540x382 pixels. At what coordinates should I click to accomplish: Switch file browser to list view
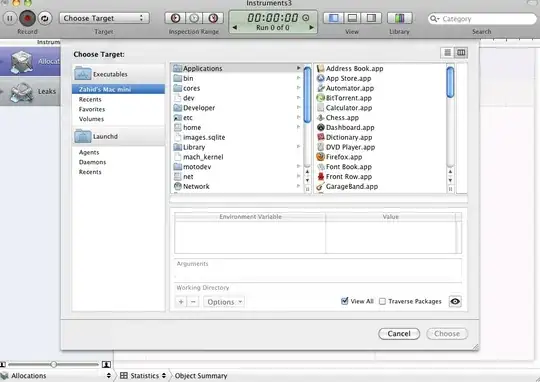[x=447, y=52]
